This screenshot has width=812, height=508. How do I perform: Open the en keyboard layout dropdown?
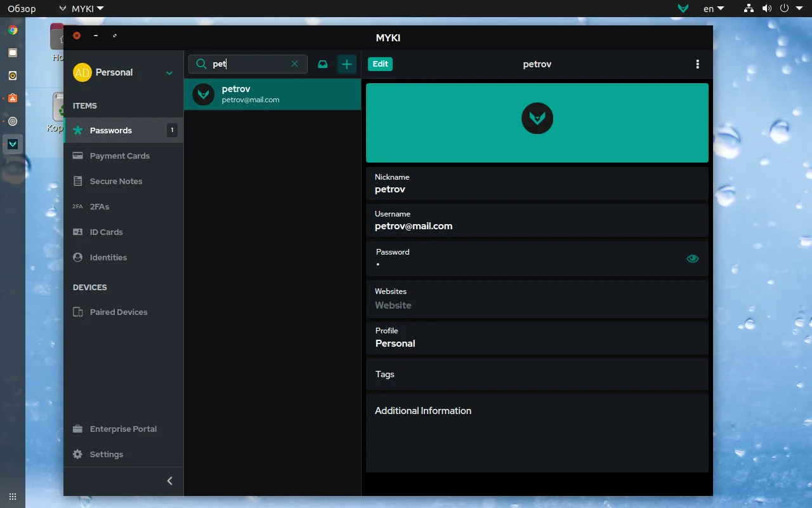click(x=714, y=9)
